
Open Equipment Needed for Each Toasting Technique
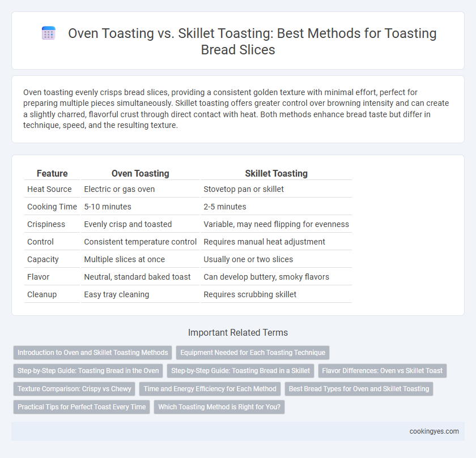[x=253, y=353]
